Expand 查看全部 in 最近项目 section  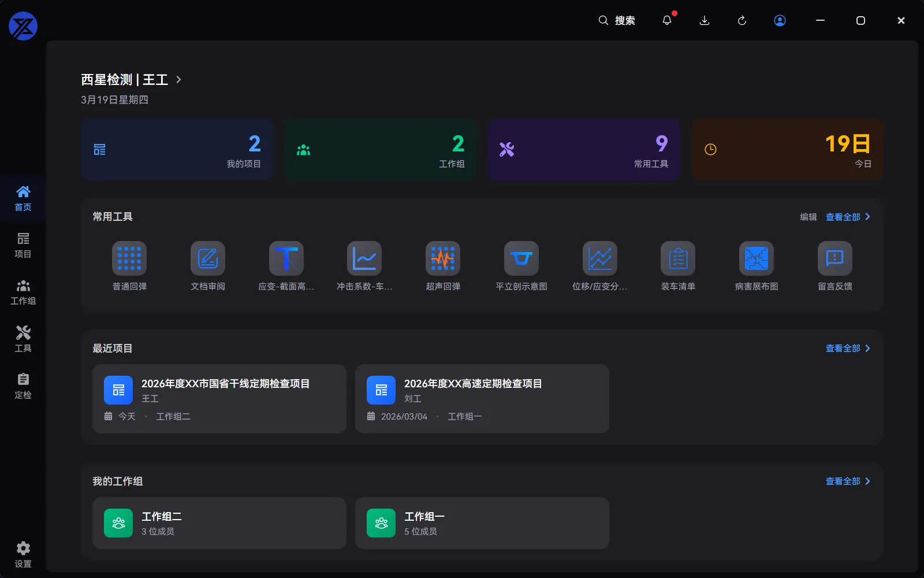pyautogui.click(x=847, y=349)
